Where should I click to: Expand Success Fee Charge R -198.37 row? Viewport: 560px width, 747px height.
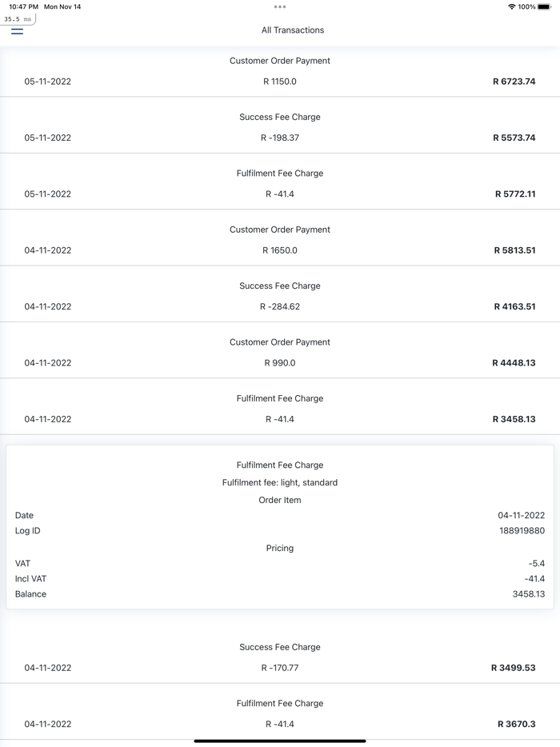tap(280, 127)
